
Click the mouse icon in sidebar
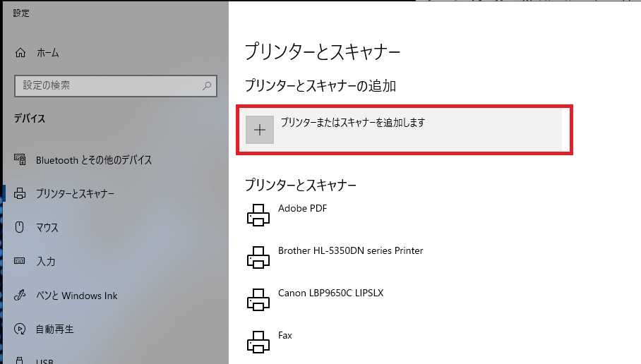[x=20, y=227]
